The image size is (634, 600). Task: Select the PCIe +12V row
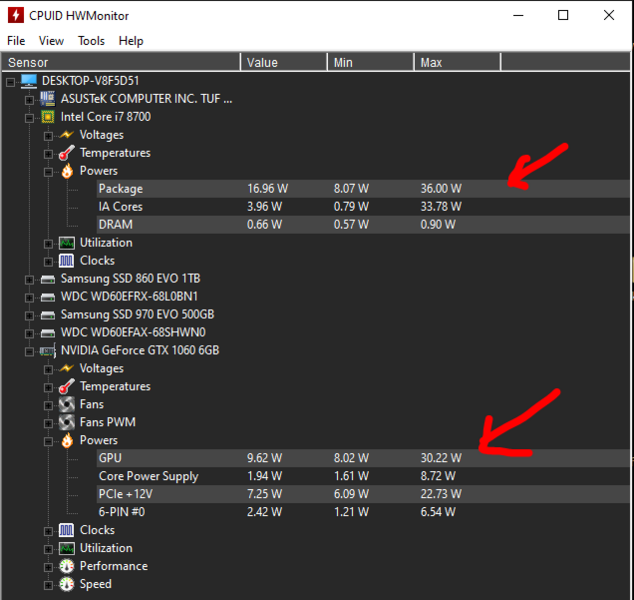click(363, 494)
